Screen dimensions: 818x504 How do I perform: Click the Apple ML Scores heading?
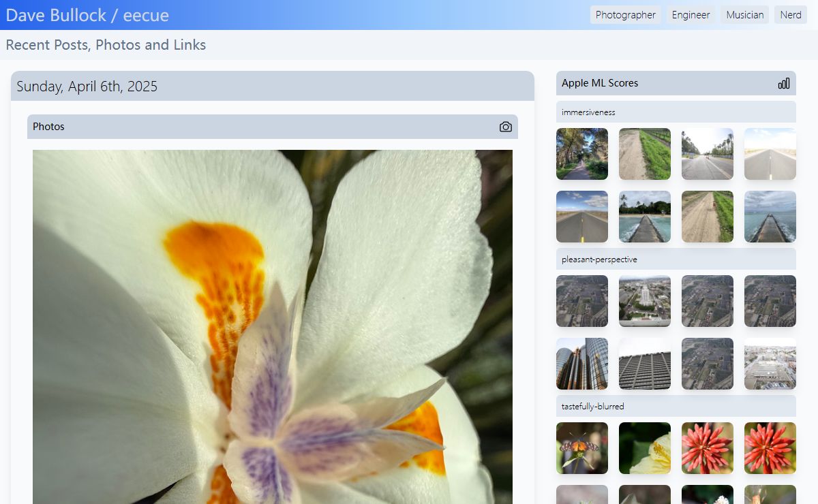click(600, 83)
